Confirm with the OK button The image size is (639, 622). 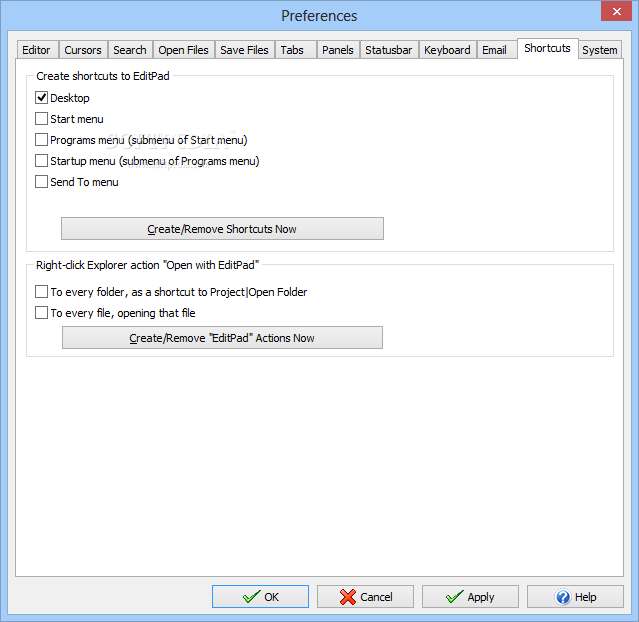(260, 597)
